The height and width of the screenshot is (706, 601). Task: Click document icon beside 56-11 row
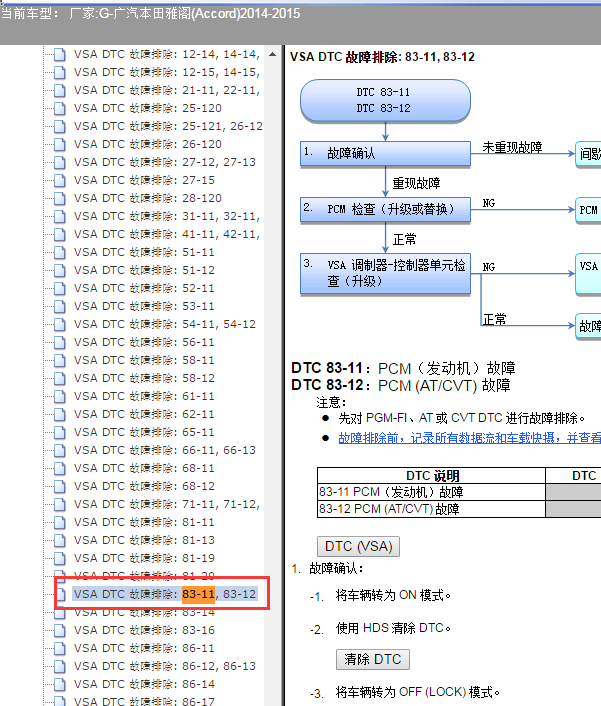click(x=59, y=342)
